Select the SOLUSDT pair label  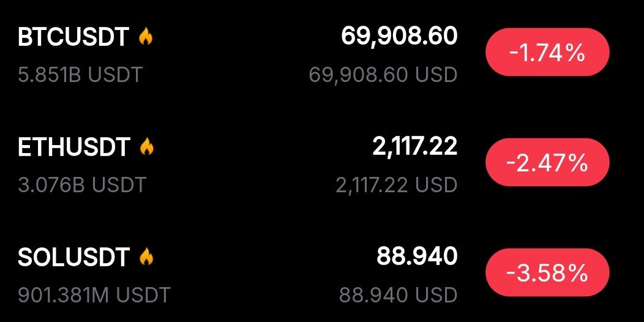(74, 257)
